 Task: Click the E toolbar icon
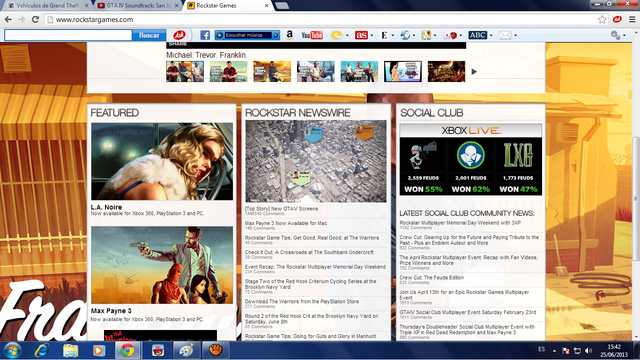(x=384, y=35)
